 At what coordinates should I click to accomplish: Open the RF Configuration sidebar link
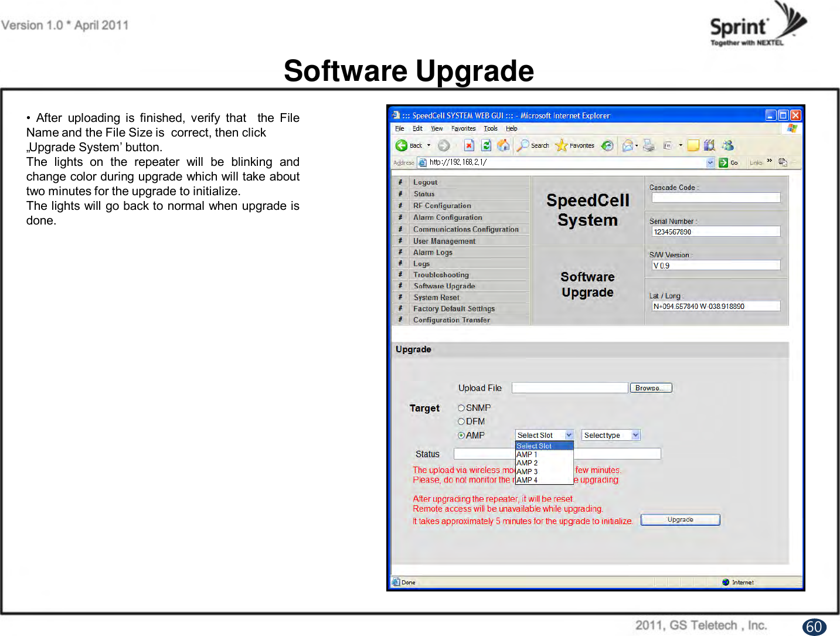point(442,206)
